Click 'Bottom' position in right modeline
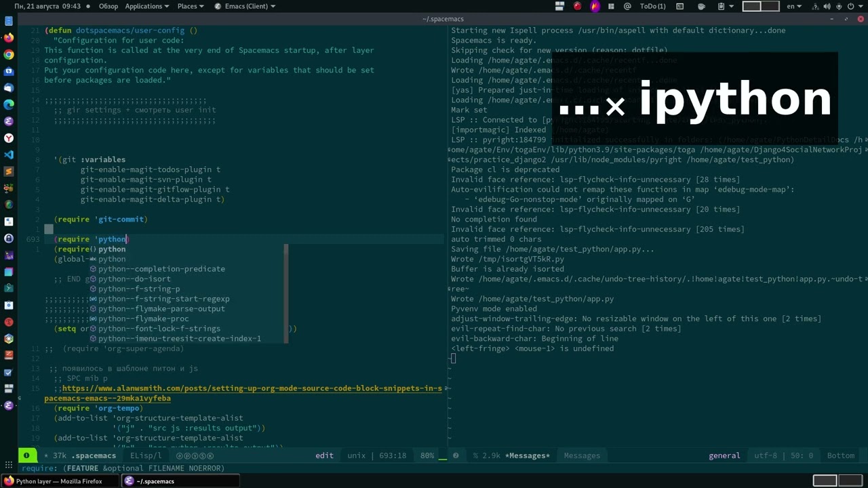The image size is (868, 488). click(x=841, y=455)
